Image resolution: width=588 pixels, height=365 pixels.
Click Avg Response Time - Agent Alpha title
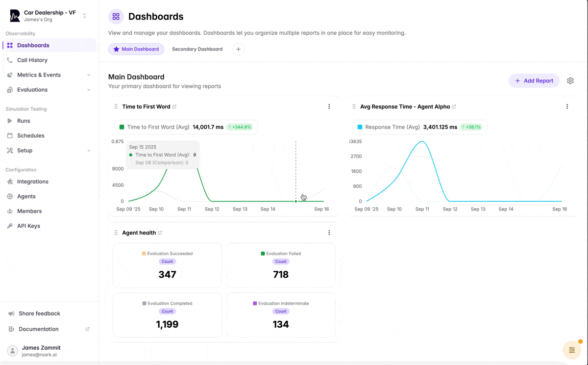point(405,106)
